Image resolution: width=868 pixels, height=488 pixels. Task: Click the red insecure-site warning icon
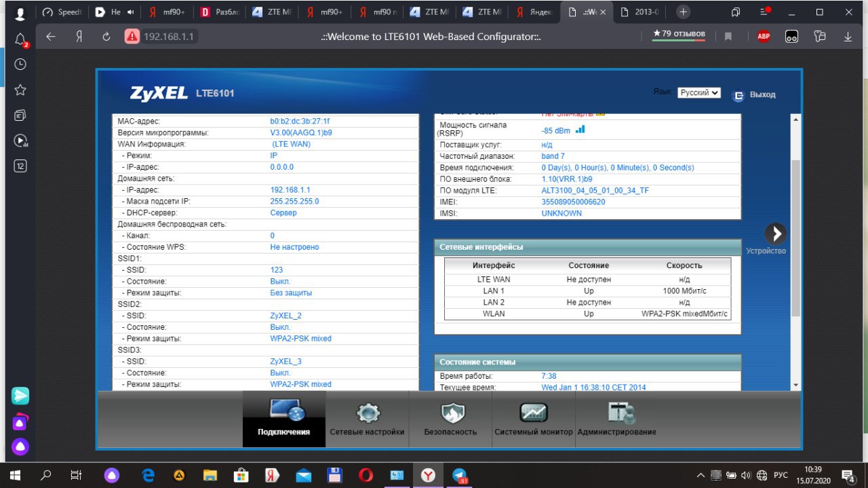coord(132,37)
